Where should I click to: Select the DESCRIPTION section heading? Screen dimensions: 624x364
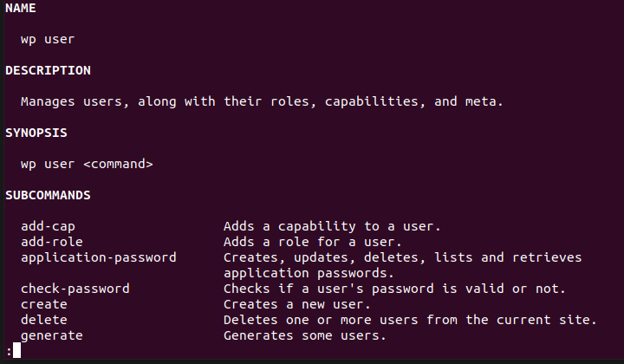48,70
